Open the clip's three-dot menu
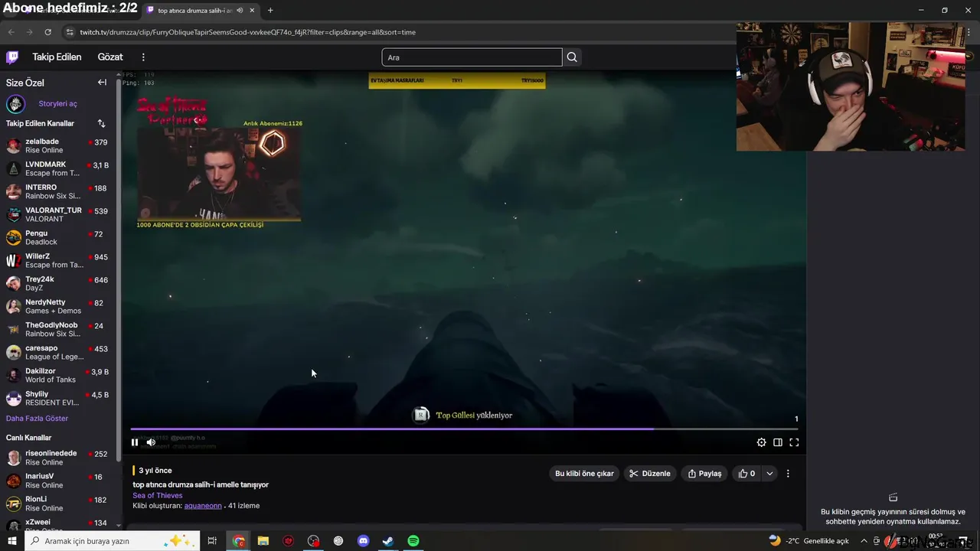 pyautogui.click(x=788, y=474)
